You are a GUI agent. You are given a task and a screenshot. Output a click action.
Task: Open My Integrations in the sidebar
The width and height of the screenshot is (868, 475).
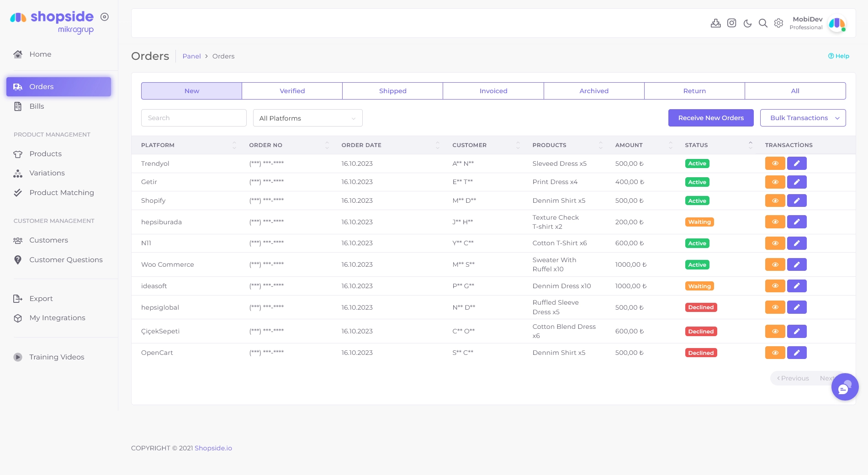58,318
